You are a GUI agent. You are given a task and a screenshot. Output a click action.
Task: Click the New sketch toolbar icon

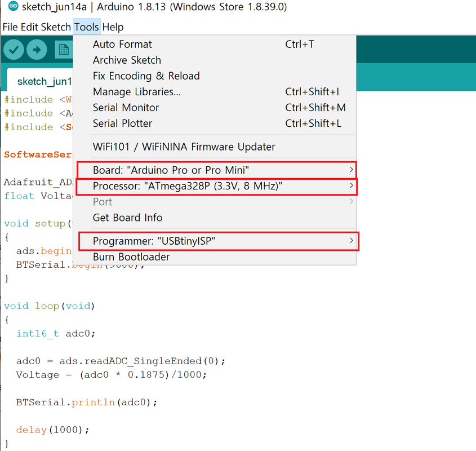pyautogui.click(x=64, y=50)
